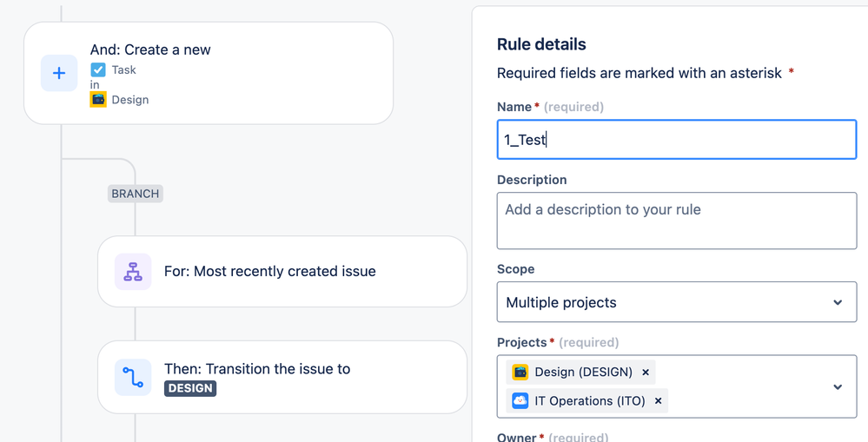Click the Design project icon in Projects field
This screenshot has height=442, width=868.
point(520,372)
